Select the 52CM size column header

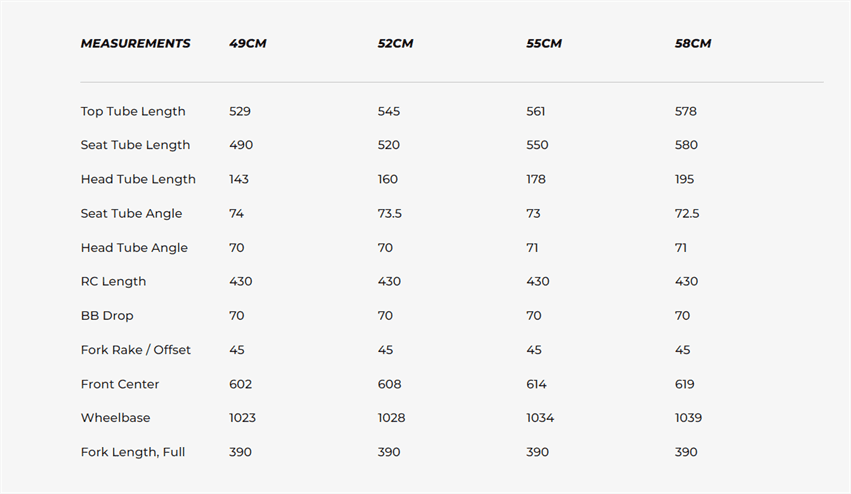pyautogui.click(x=396, y=44)
